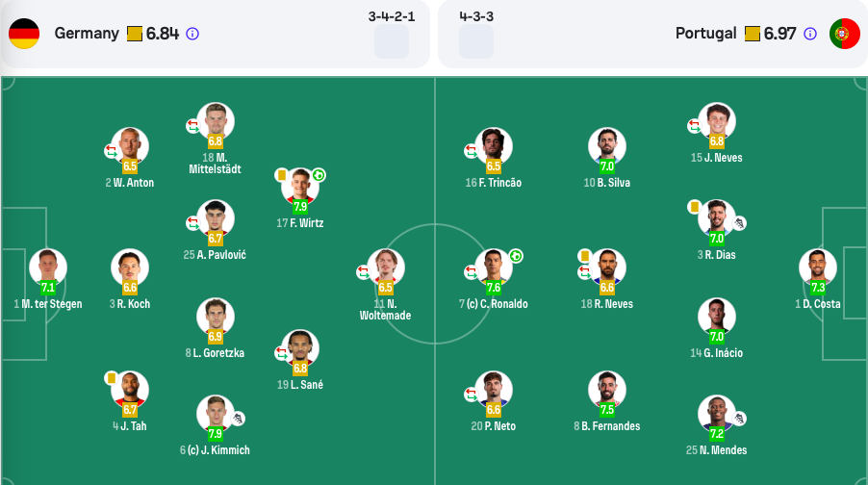Click the info icon next to Germany rating
Image resolution: width=868 pixels, height=485 pixels.
[x=192, y=34]
